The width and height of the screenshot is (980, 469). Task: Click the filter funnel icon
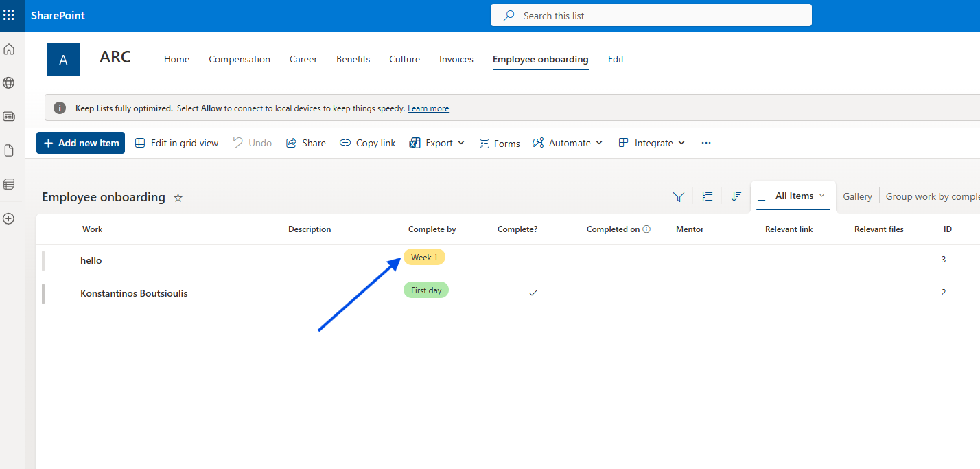(679, 196)
